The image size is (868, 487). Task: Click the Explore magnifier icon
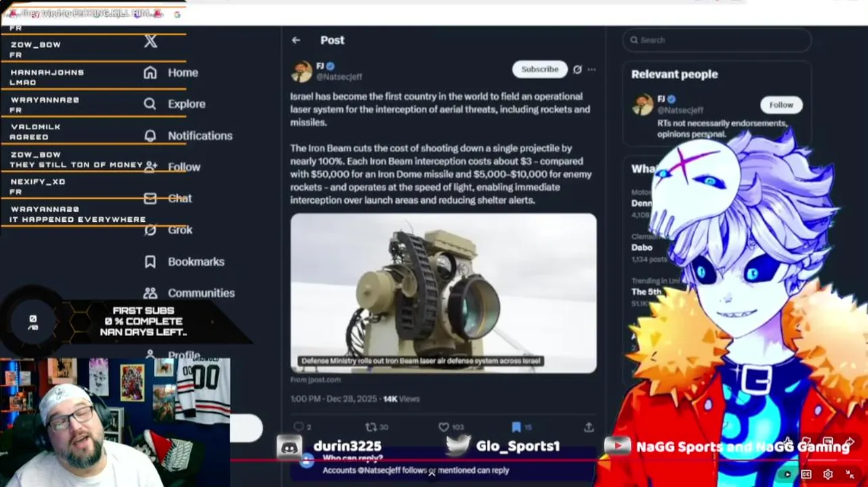[x=150, y=103]
